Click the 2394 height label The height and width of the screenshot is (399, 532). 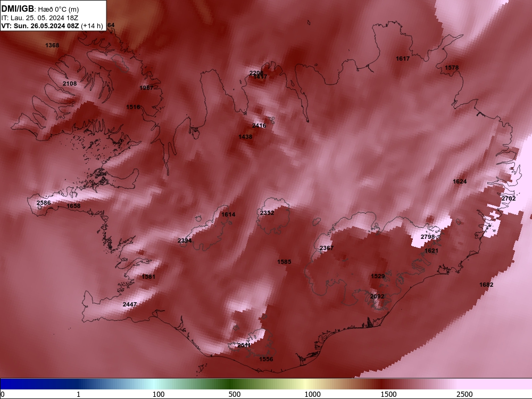point(185,240)
